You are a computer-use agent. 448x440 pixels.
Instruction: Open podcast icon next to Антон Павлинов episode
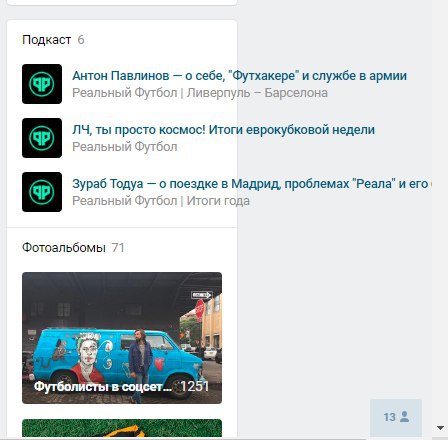[x=42, y=84]
